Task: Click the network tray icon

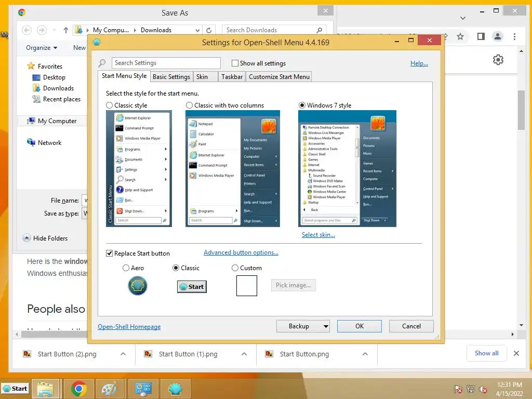Action: click(x=471, y=389)
